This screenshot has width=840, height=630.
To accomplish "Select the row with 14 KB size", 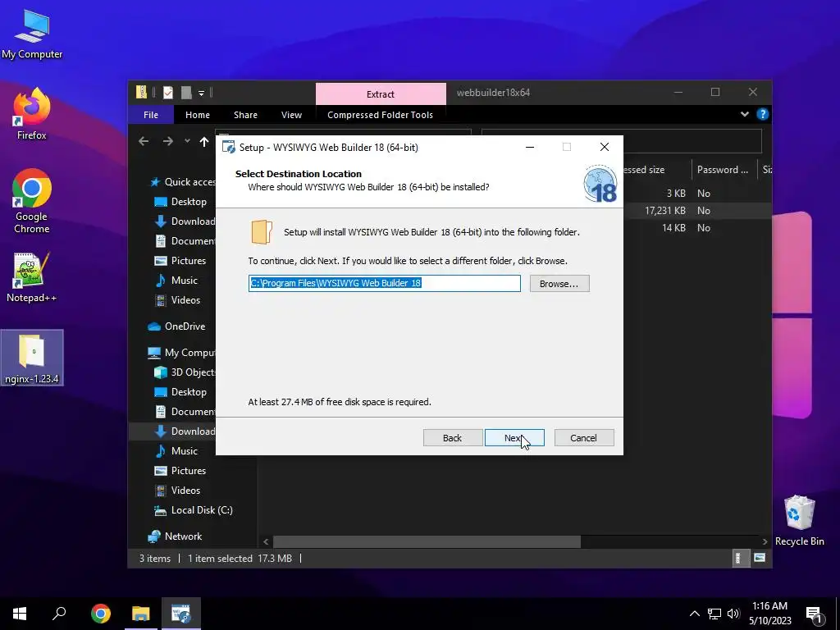I will [x=696, y=228].
